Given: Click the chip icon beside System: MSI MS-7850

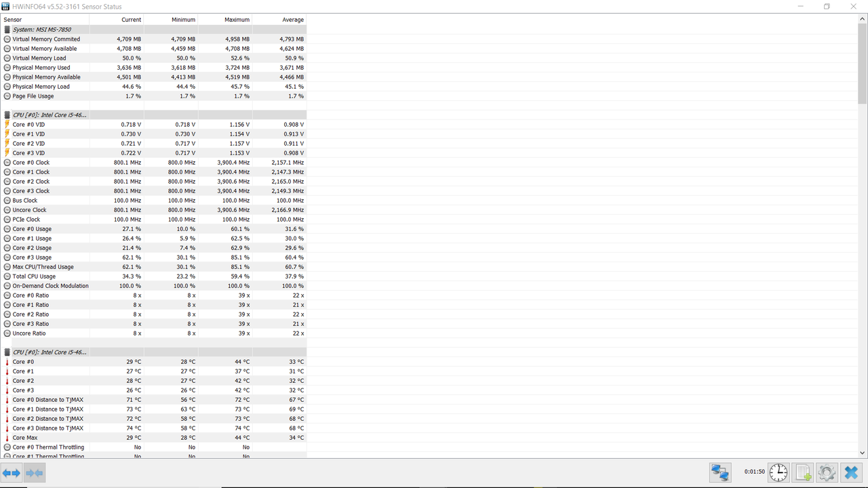Looking at the screenshot, I should pos(7,30).
